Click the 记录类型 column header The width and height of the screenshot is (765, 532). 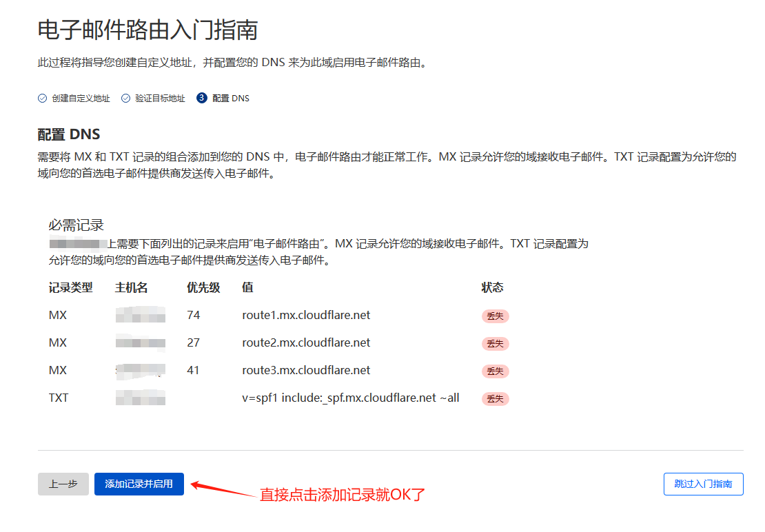[x=71, y=287]
